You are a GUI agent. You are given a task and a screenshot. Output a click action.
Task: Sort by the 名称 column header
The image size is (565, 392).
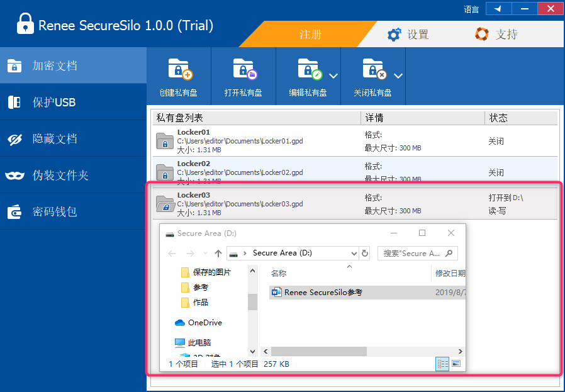coord(279,274)
